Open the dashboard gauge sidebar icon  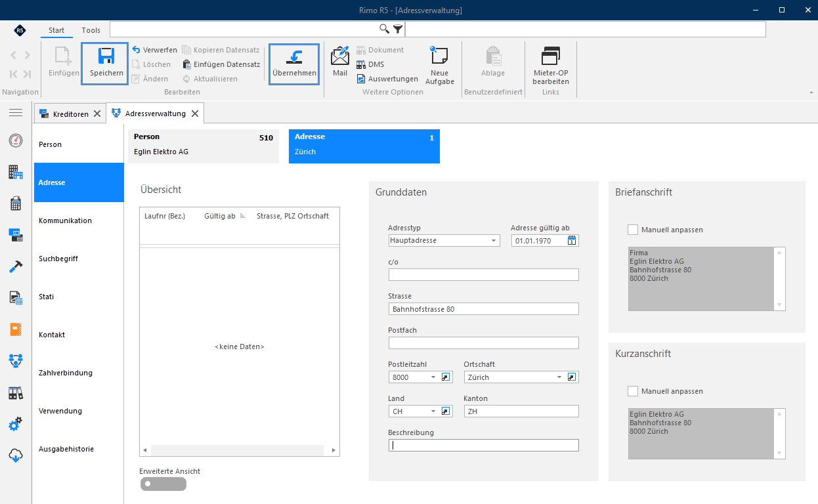[16, 140]
